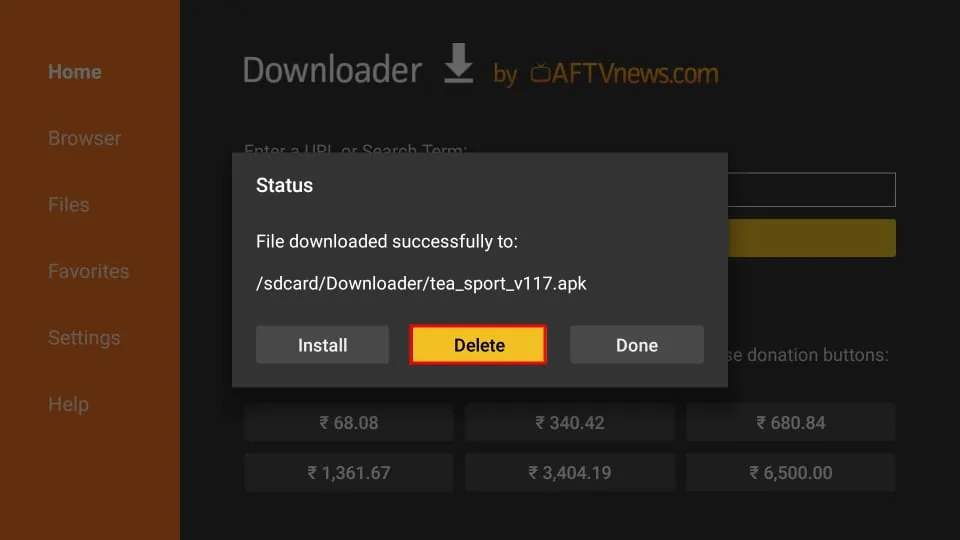Screen dimensions: 960x540
Task: Open the Browser section
Action: [x=84, y=138]
